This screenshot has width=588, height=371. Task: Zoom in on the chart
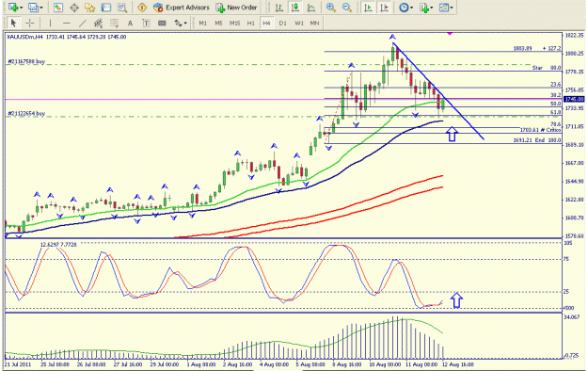pos(331,8)
